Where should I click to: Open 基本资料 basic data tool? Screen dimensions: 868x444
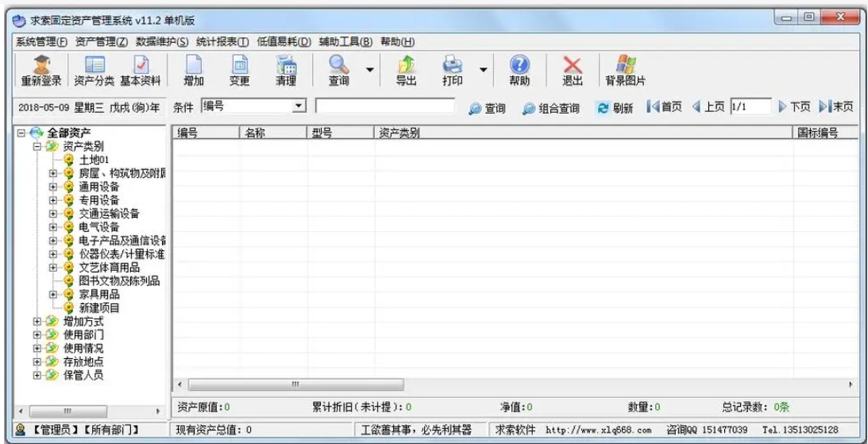coord(141,71)
